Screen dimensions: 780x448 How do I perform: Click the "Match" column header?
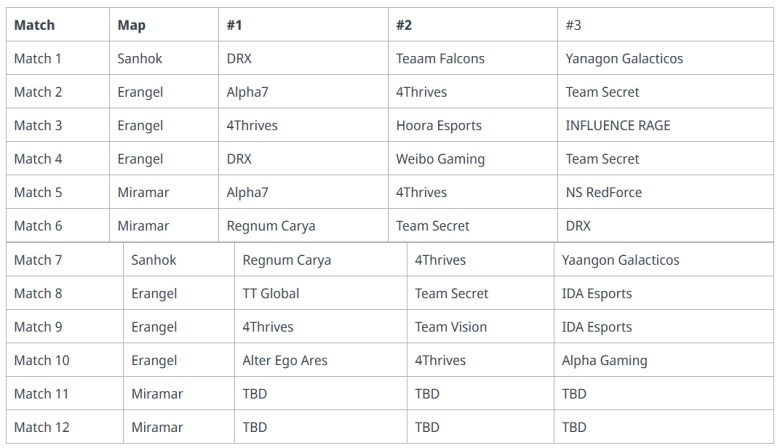pos(34,25)
